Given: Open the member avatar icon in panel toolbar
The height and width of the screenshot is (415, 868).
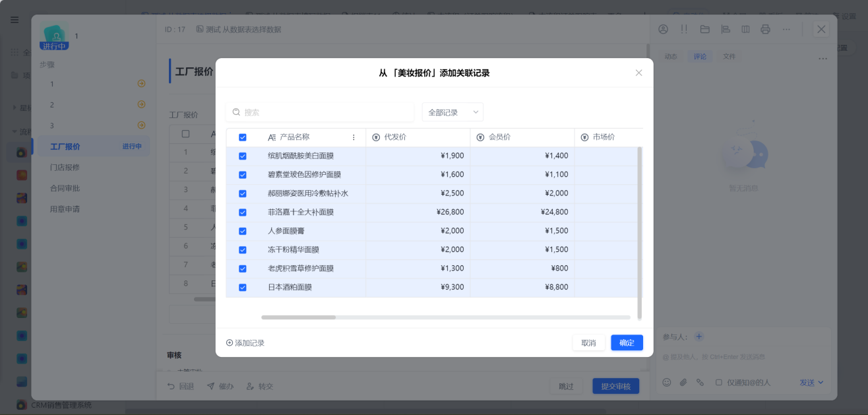Looking at the screenshot, I should tap(664, 29).
